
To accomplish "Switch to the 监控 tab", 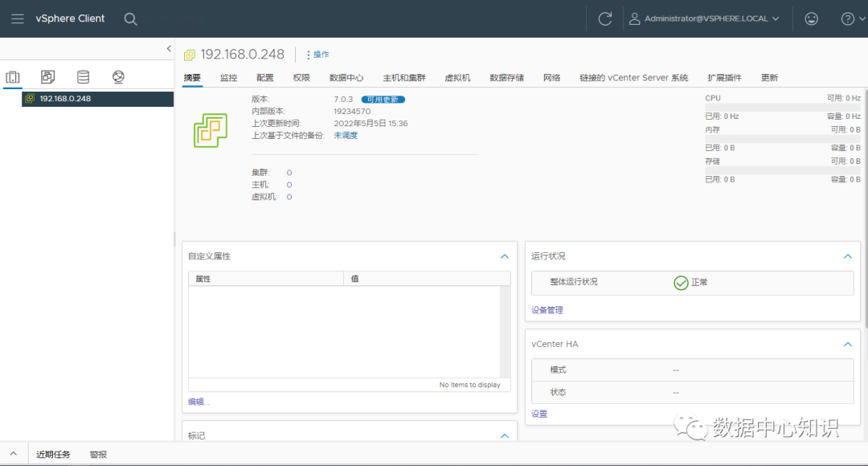I will point(228,77).
